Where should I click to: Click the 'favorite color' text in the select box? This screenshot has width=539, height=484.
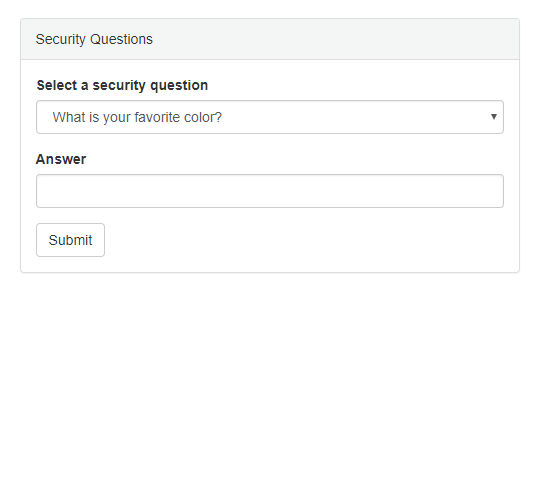coord(178,117)
